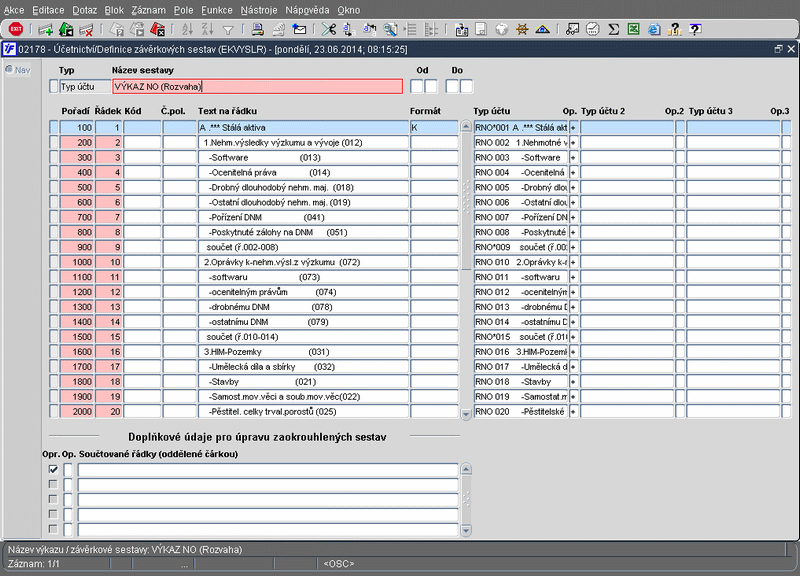800x576 pixels.
Task: Click the text 'součet (ř.002-008)'
Action: (x=242, y=247)
